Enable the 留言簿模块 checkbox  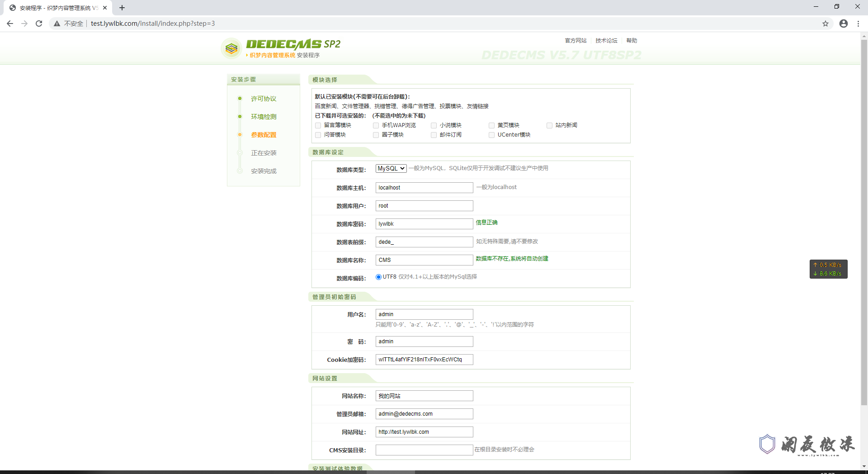(x=318, y=125)
